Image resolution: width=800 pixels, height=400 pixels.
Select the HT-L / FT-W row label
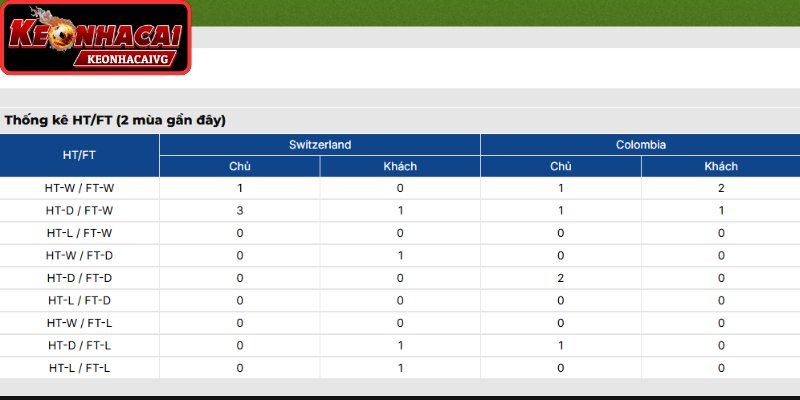point(79,233)
